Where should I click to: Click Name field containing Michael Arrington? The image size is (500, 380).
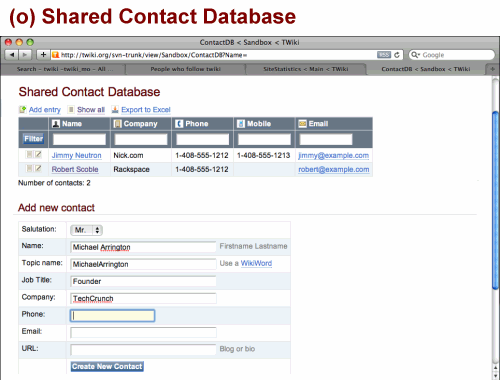[x=143, y=247]
